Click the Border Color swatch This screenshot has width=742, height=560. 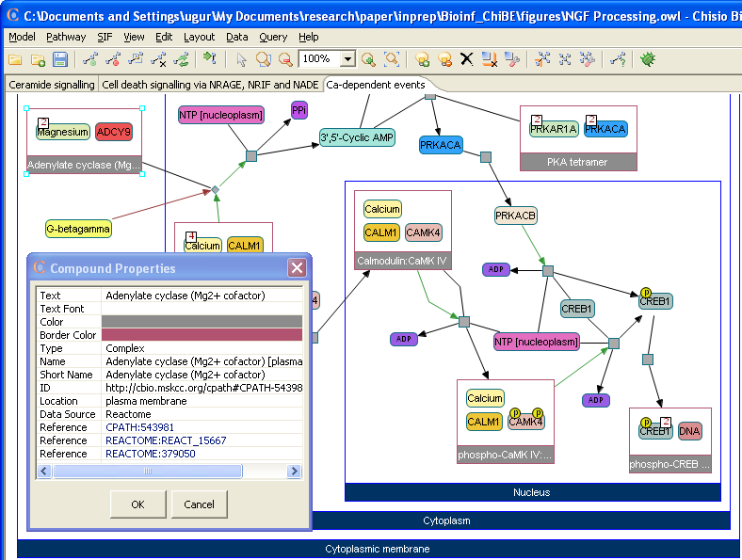coord(202,335)
